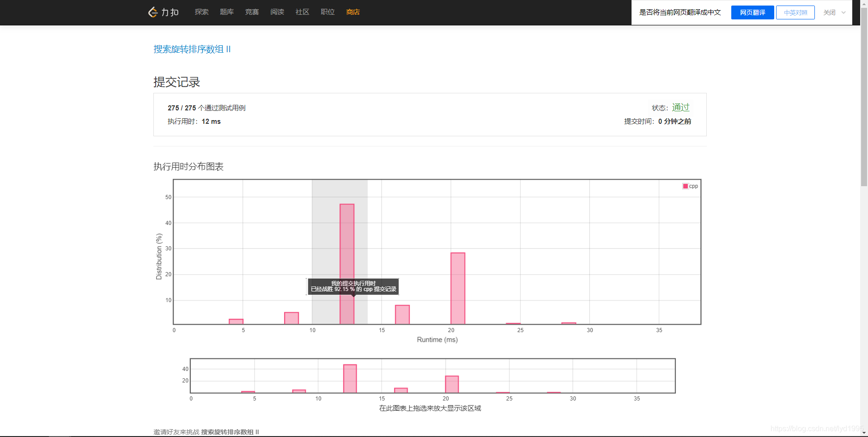This screenshot has width=868, height=437.
Task: Click the 16 ms bar in main chart
Action: (x=402, y=315)
